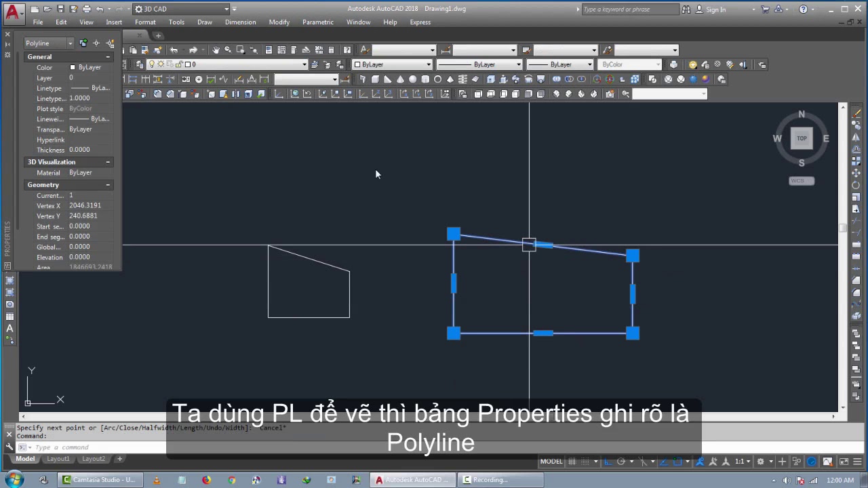This screenshot has width=868, height=488.
Task: Click the Open file icon in the quick access toolbar
Action: click(x=47, y=9)
